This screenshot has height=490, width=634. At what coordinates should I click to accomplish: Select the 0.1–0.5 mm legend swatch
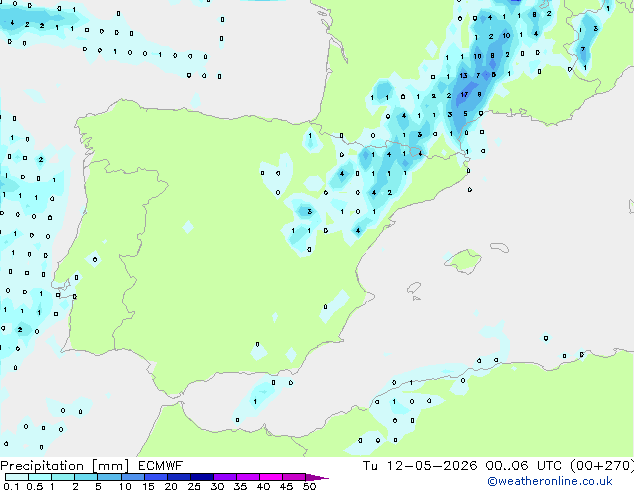click(17, 477)
